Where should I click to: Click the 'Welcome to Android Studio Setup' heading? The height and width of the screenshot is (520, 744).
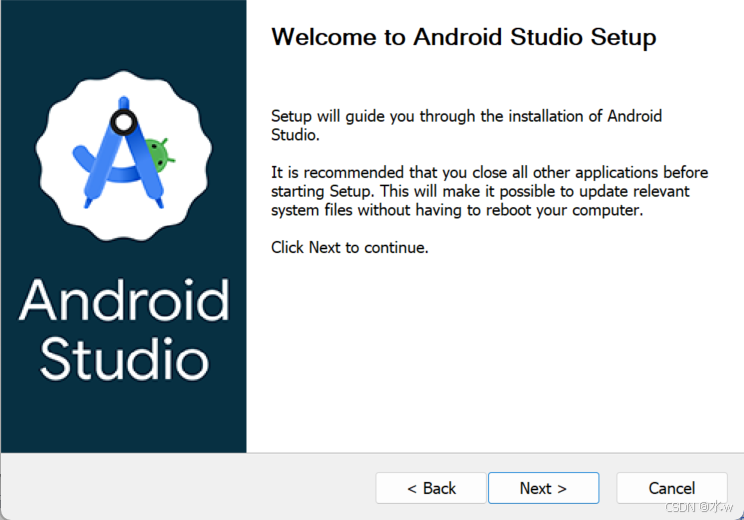tap(464, 37)
